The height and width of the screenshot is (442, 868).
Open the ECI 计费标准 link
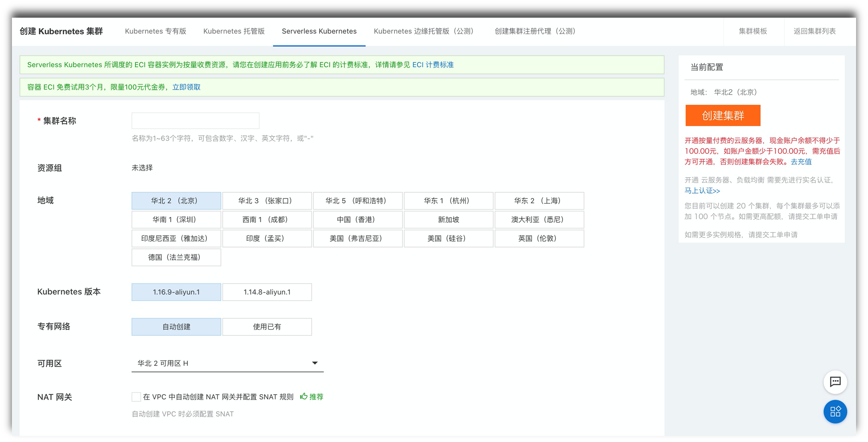(433, 65)
